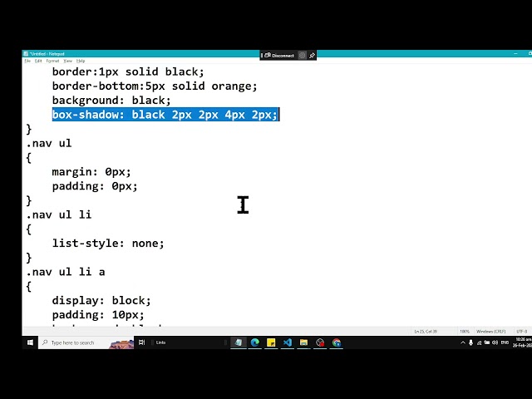Open Task View from the taskbar

point(142,342)
